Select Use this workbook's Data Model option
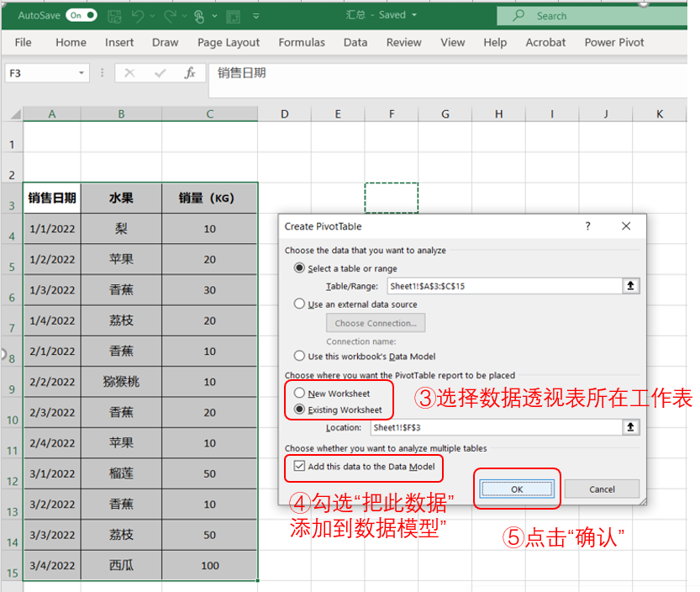Image resolution: width=700 pixels, height=592 pixels. point(299,356)
